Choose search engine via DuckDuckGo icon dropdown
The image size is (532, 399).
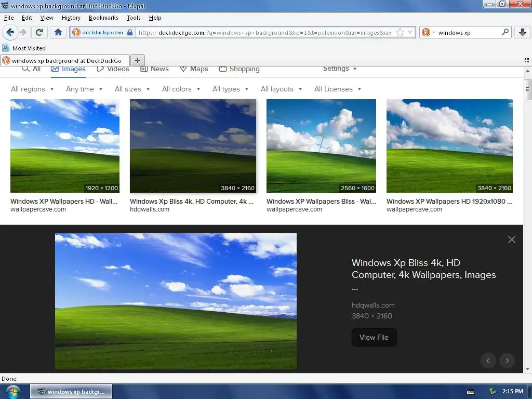pos(428,32)
